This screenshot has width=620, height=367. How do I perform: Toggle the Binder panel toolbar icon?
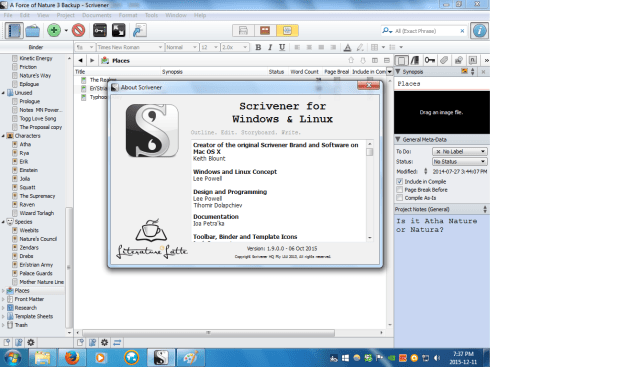pyautogui.click(x=13, y=30)
